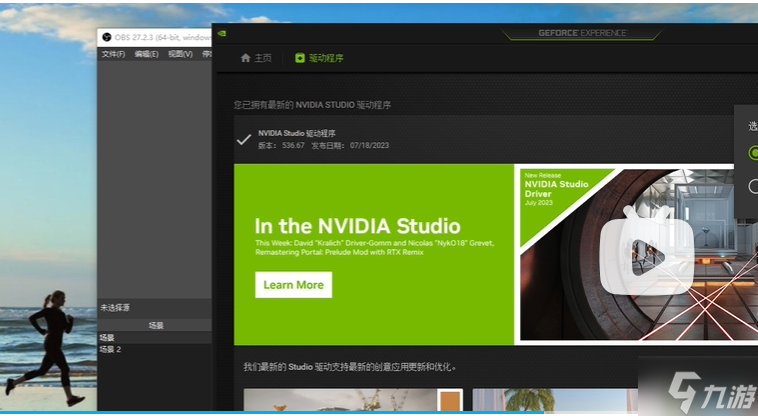Open the palm tree article thumbnail

(555, 400)
